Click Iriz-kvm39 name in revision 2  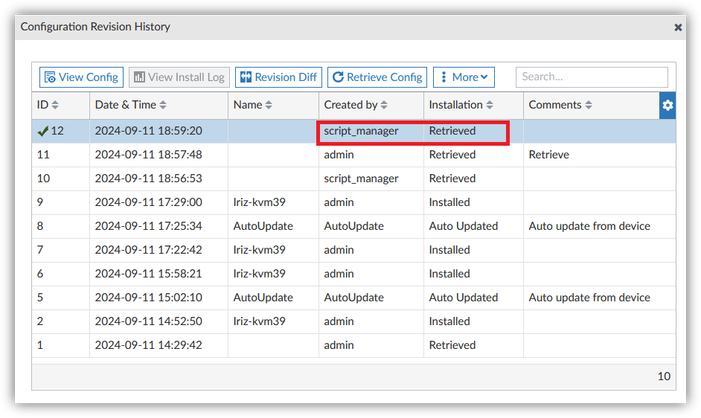pyautogui.click(x=259, y=321)
